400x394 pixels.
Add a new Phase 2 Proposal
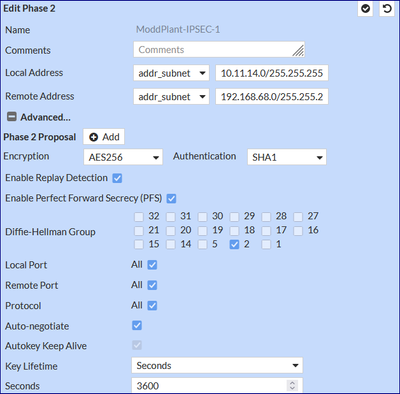[104, 137]
